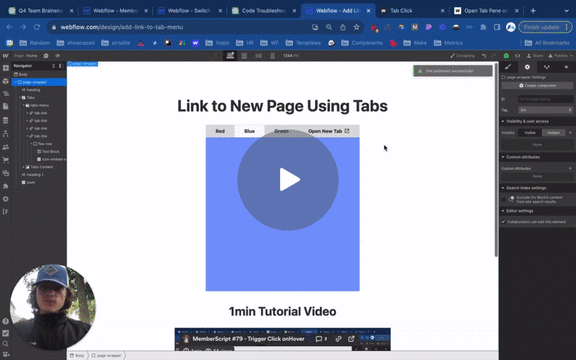Switch to Interactions lightning tab

[x=566, y=67]
